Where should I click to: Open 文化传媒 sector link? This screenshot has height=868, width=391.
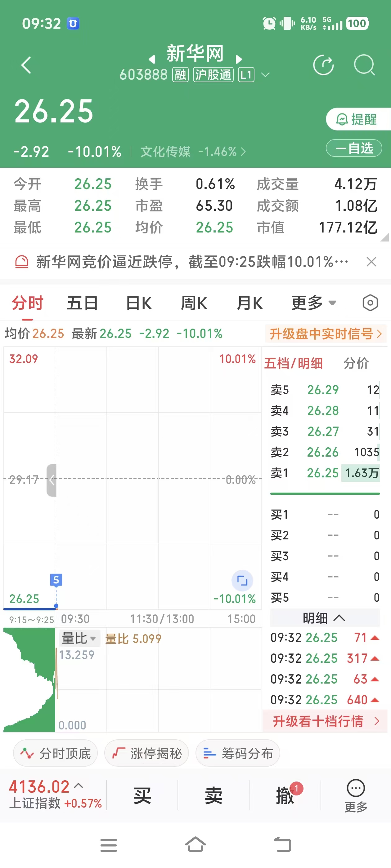pyautogui.click(x=193, y=152)
